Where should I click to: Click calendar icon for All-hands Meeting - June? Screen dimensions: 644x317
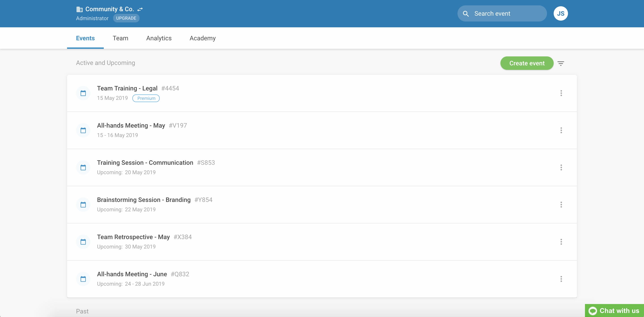[83, 279]
